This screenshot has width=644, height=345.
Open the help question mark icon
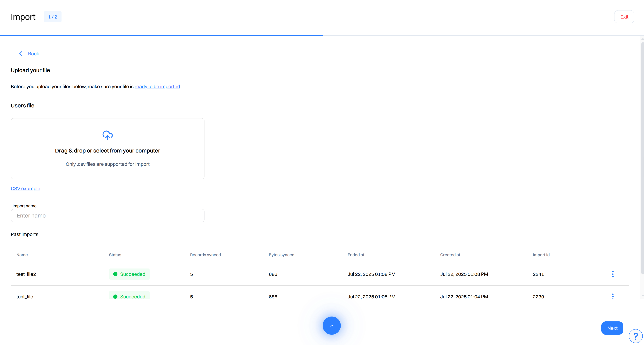click(636, 336)
